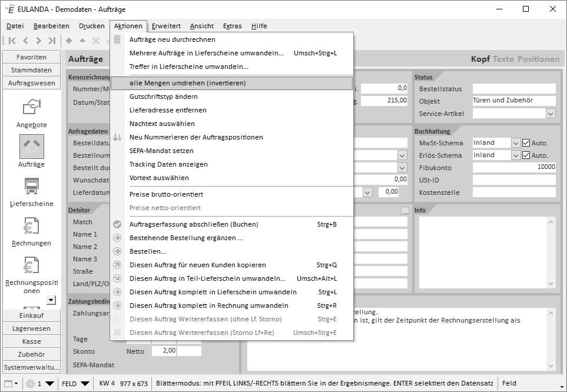Click checkmark icon beside Auftragserfassung abschließen

pos(117,224)
